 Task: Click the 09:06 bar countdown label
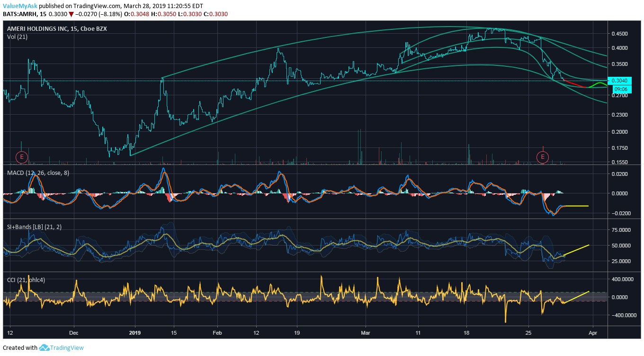tap(620, 89)
